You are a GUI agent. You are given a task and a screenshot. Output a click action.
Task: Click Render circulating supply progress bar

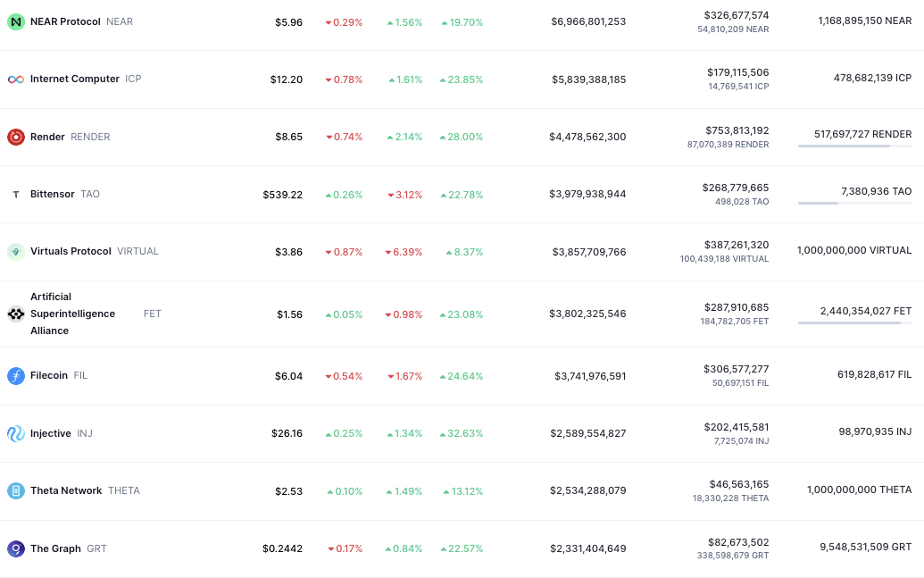coord(855,146)
